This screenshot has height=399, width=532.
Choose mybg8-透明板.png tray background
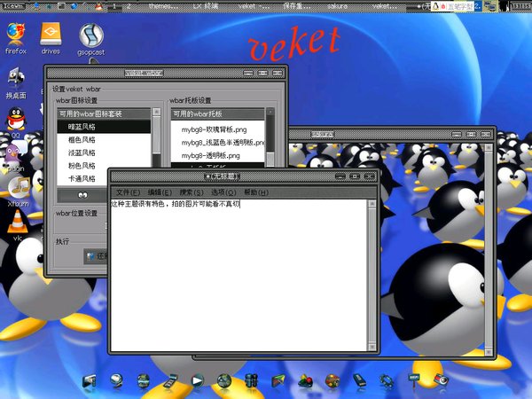click(211, 155)
